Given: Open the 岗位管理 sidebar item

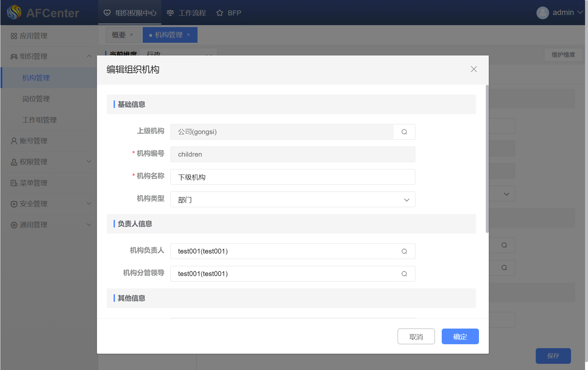Looking at the screenshot, I should tap(36, 99).
